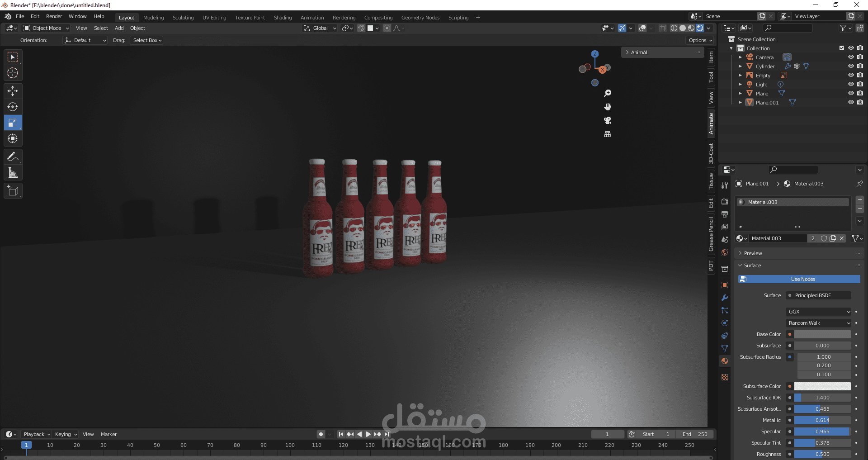868x460 pixels.
Task: Click the Base Color swatch
Action: pos(822,334)
